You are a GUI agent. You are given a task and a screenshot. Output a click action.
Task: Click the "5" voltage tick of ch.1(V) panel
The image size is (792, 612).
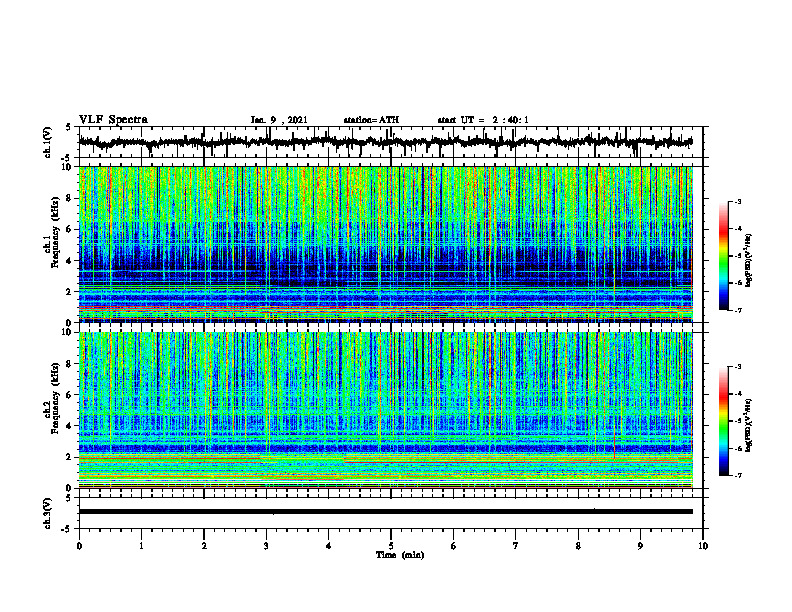[68, 127]
